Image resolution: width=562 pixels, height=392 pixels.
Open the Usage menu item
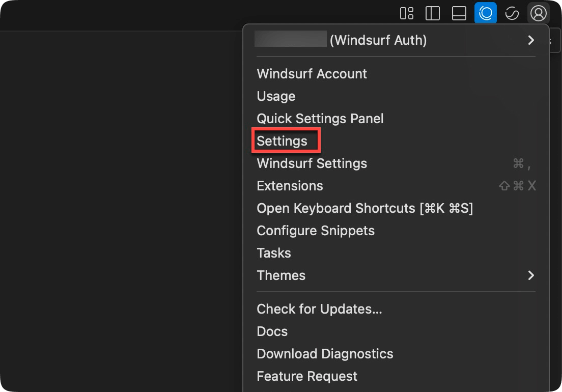click(x=276, y=96)
